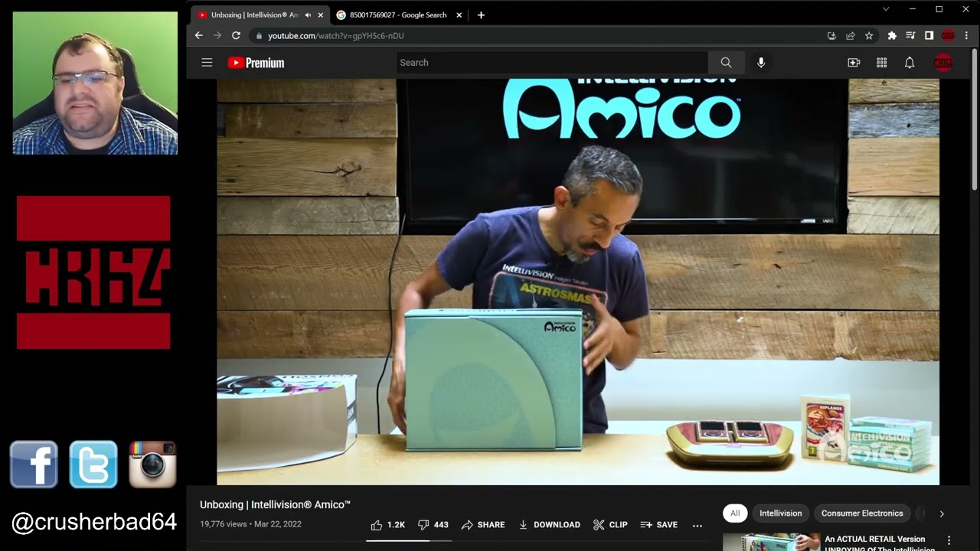Click the SHARE button
The image size is (980, 551).
[483, 525]
